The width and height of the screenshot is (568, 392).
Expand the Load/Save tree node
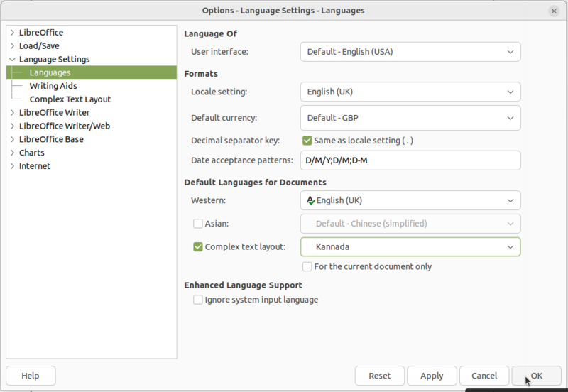click(12, 46)
